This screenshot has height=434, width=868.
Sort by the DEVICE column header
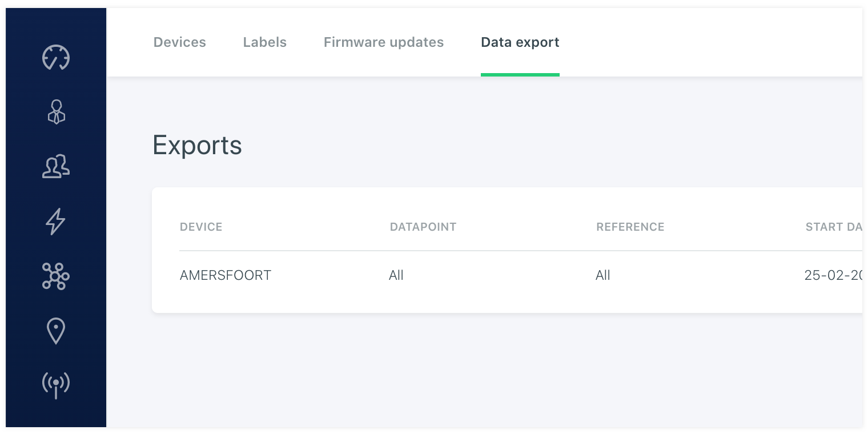pos(201,227)
